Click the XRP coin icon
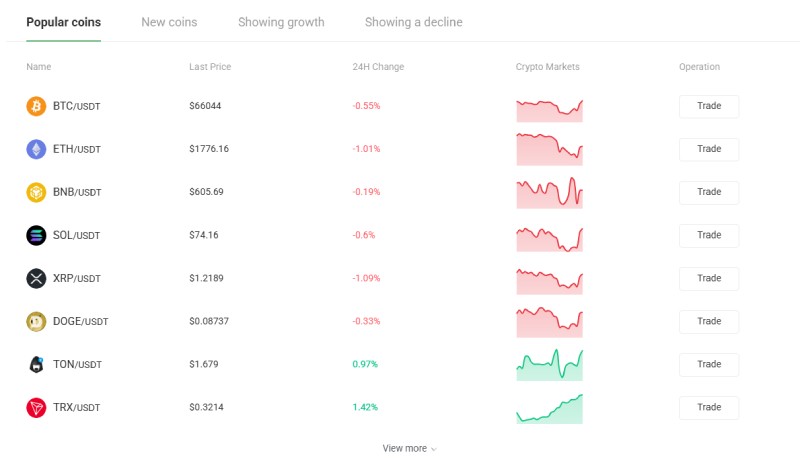Viewport: 800px width, 467px height. (x=36, y=278)
